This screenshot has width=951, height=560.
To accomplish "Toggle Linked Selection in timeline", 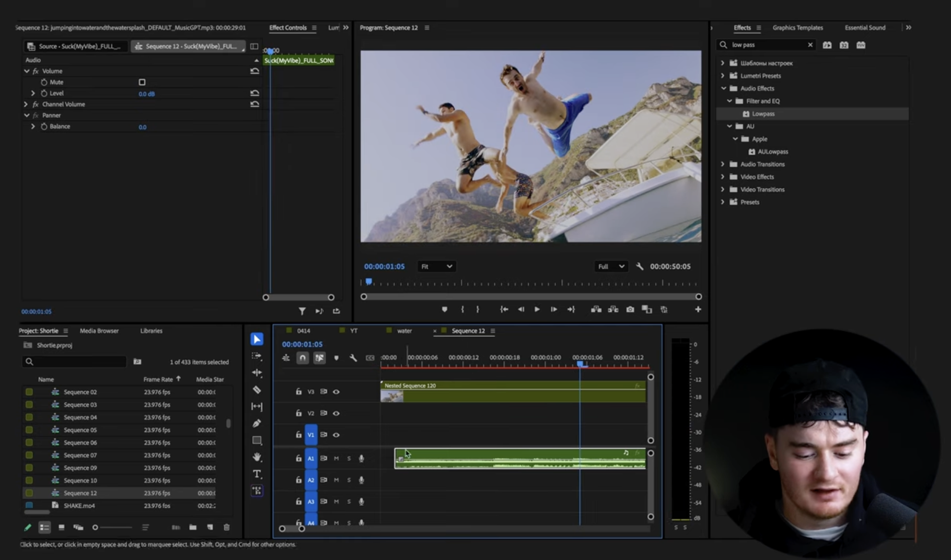I will [x=319, y=358].
